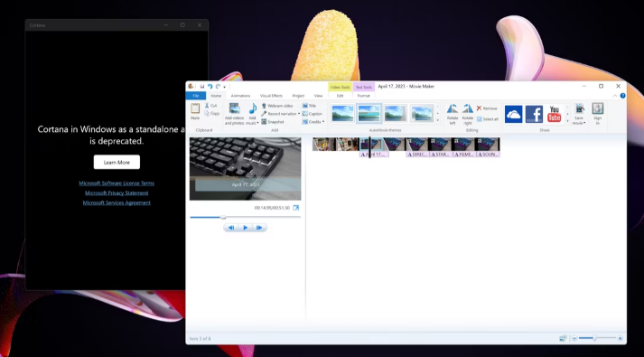Click Record narration microphone button
The height and width of the screenshot is (357, 644).
point(279,114)
